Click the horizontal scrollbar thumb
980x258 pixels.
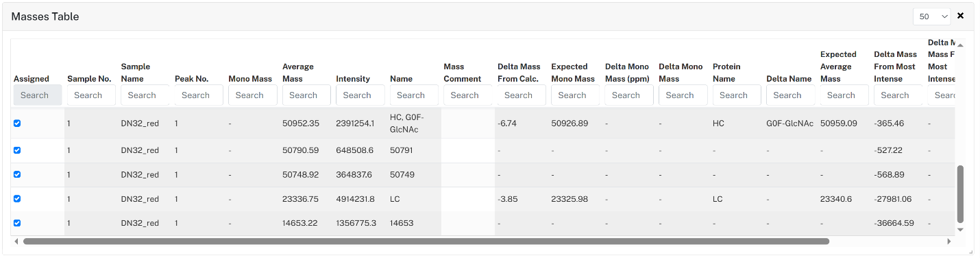point(426,242)
